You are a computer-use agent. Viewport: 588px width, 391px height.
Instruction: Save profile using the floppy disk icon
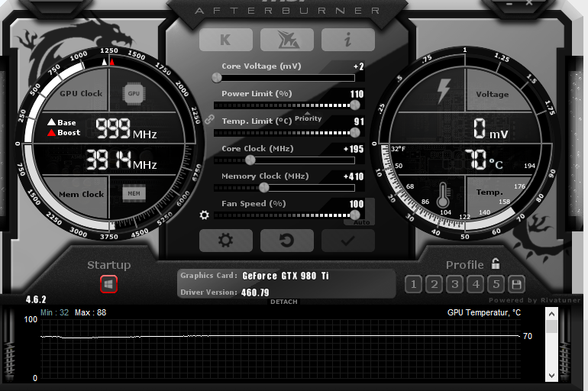point(516,284)
